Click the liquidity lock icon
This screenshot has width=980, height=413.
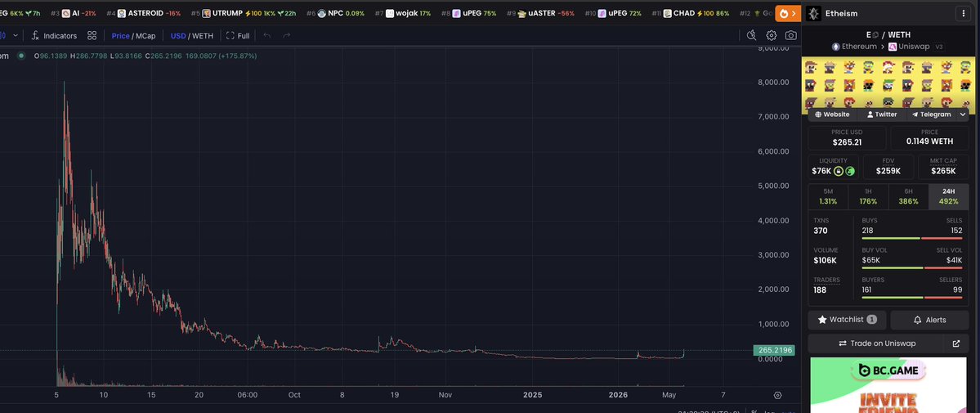point(838,172)
